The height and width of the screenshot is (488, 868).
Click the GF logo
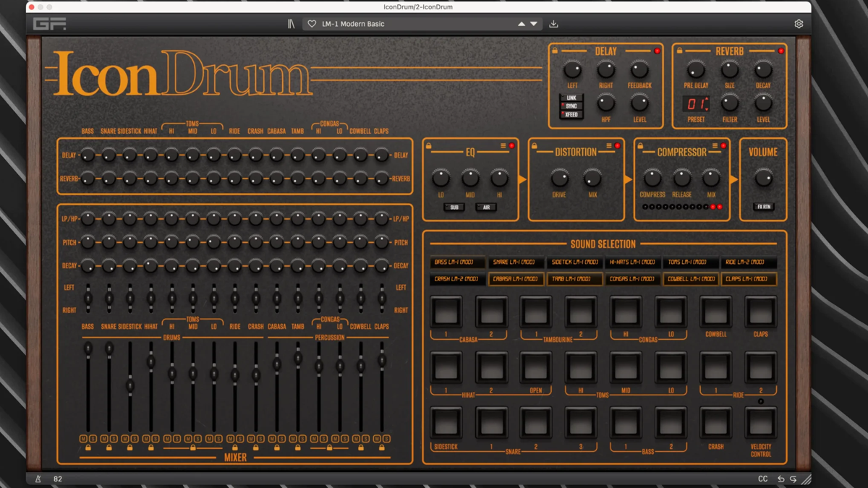(49, 24)
